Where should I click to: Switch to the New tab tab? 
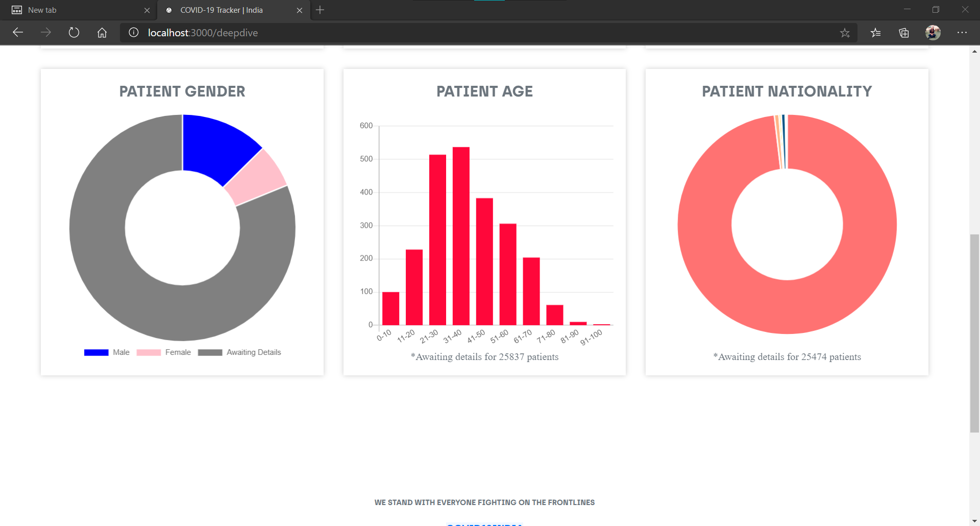[x=78, y=10]
